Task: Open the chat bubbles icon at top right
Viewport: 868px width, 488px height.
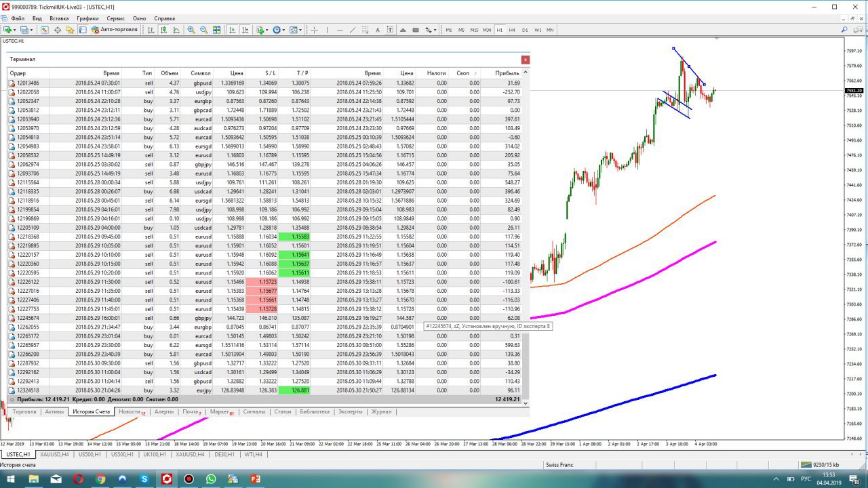Action: point(856,30)
